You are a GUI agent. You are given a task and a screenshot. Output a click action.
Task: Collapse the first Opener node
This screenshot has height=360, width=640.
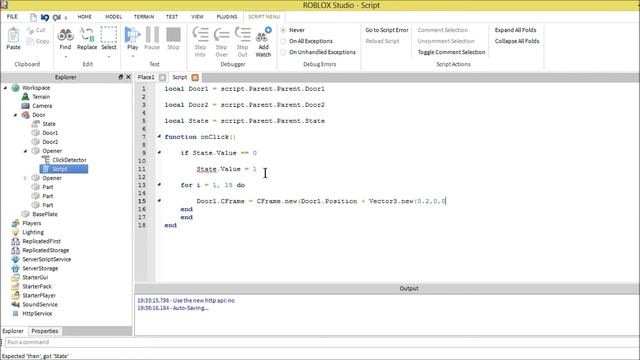tap(25, 151)
